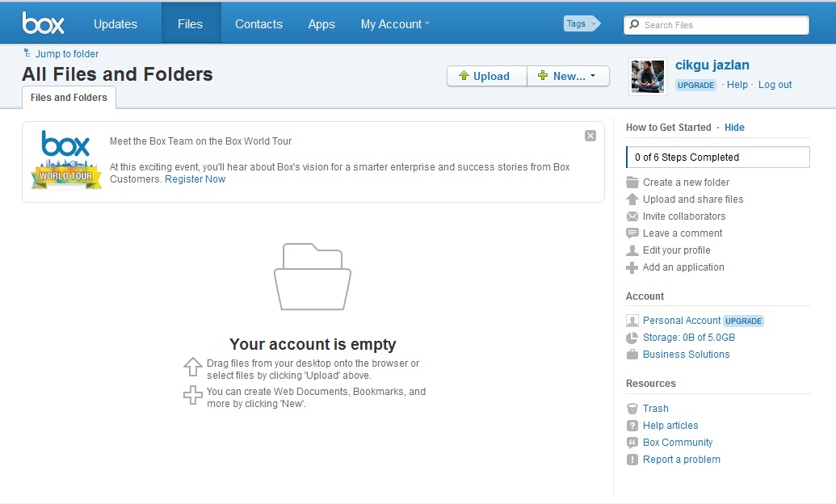Viewport: 836px width, 504px height.
Task: Click the Edit your profile person icon
Action: [632, 250]
